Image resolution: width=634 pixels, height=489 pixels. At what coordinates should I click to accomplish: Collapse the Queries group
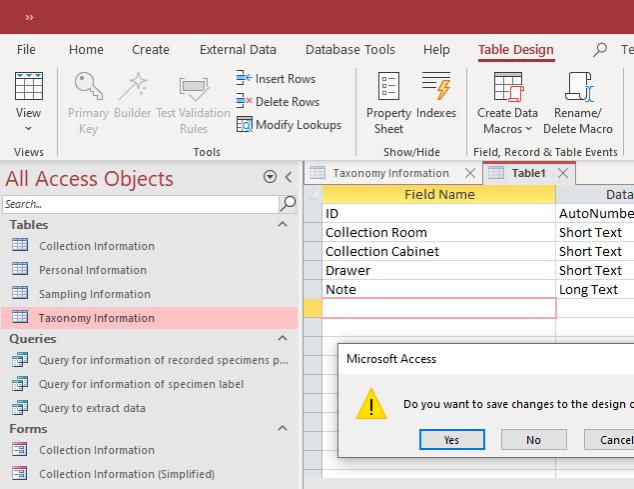283,338
